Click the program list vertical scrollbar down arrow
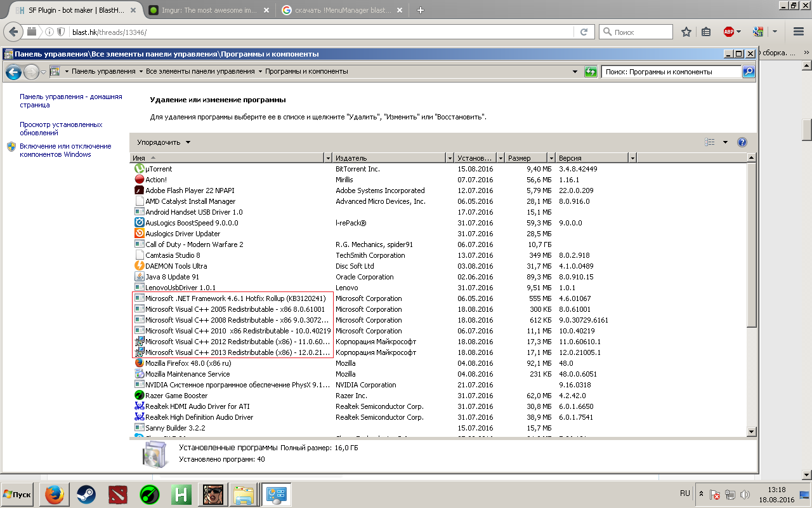Screen dimensions: 812x508 (x=752, y=431)
